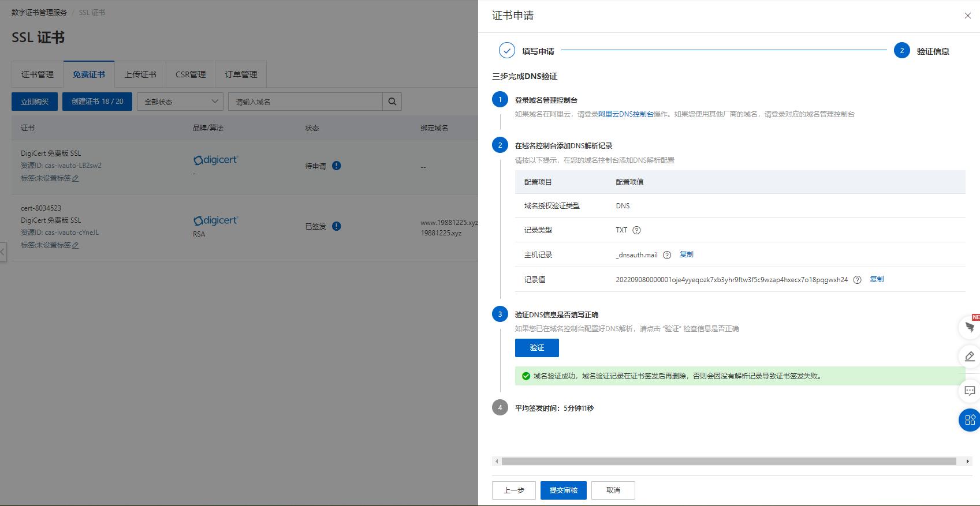Click the search magnifier icon
The height and width of the screenshot is (506, 980).
coord(392,102)
